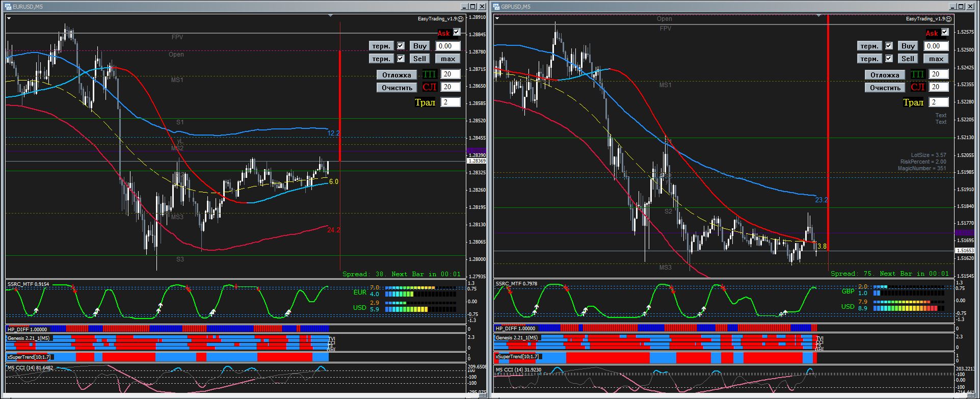The height and width of the screenshot is (399, 980).
Task: Maximize the EURUSD,M5 chart window
Action: 473,7
